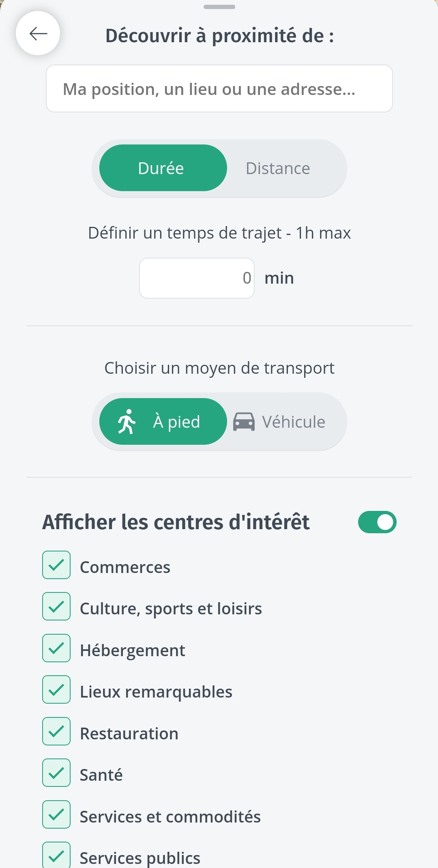Screen dimensions: 438x868
Task: Switch to the Distance tab
Action: click(278, 168)
